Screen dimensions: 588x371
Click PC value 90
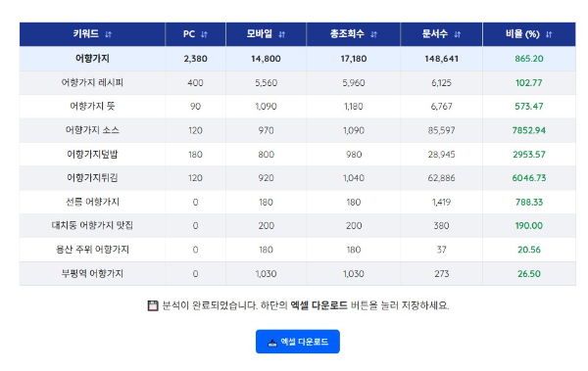[195, 107]
